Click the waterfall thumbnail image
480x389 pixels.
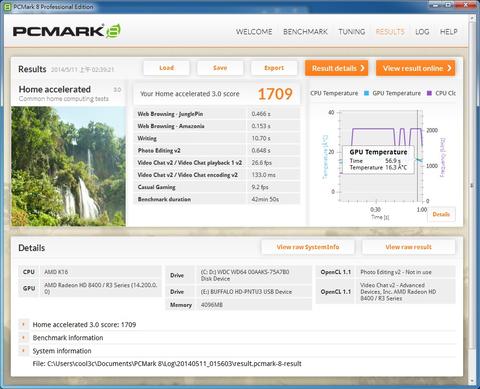pyautogui.click(x=68, y=166)
